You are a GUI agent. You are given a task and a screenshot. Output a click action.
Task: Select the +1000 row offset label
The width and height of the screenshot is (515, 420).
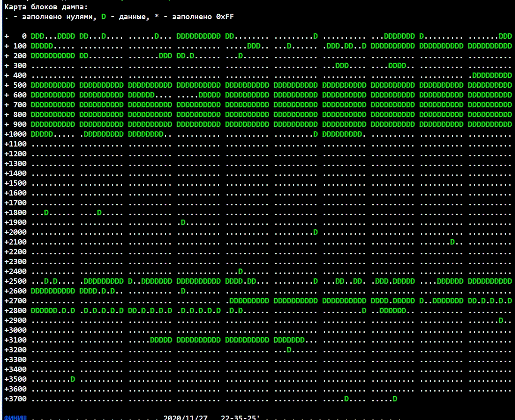click(x=15, y=134)
